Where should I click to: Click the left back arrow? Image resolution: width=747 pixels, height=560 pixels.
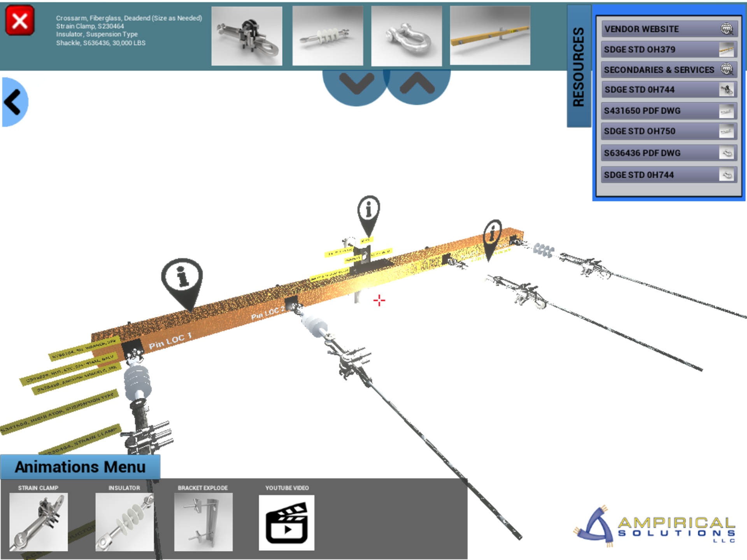(x=14, y=102)
